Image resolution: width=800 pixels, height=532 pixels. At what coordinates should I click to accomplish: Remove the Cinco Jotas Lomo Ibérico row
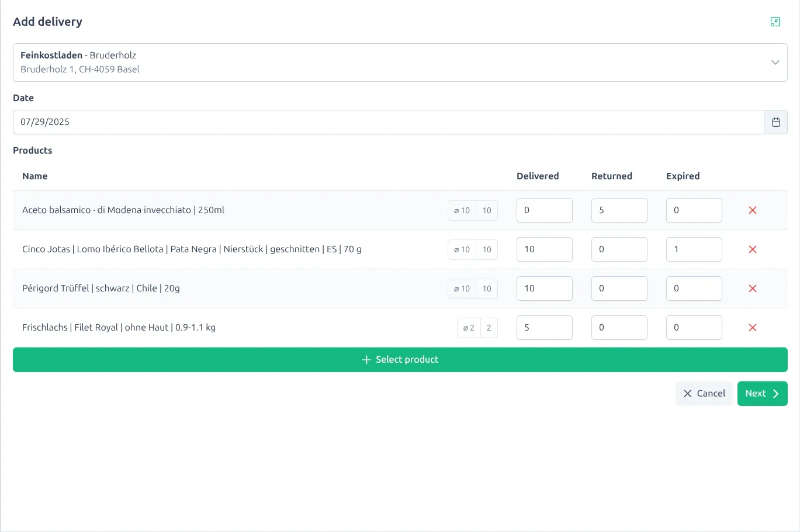(752, 249)
